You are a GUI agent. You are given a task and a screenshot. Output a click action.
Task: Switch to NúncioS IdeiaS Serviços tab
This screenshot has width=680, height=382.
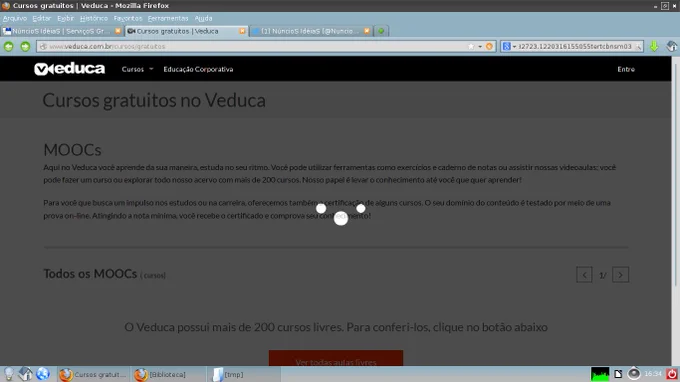pyautogui.click(x=62, y=31)
